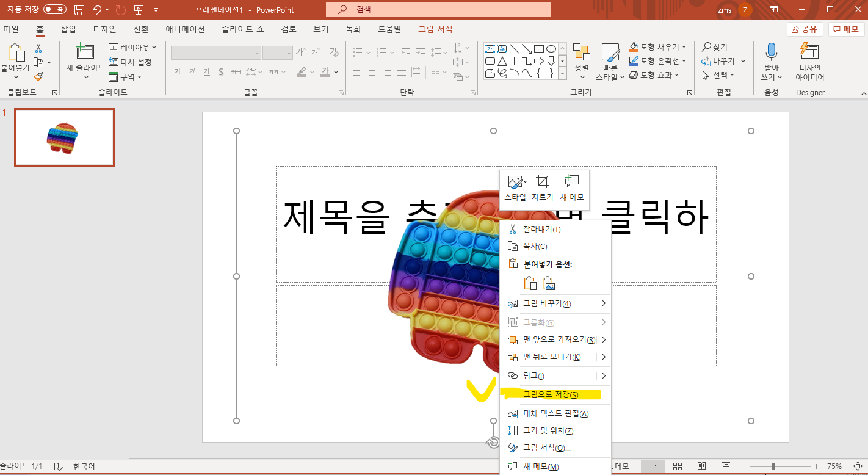Click the 공유 button
This screenshot has height=475, width=868.
tap(805, 29)
